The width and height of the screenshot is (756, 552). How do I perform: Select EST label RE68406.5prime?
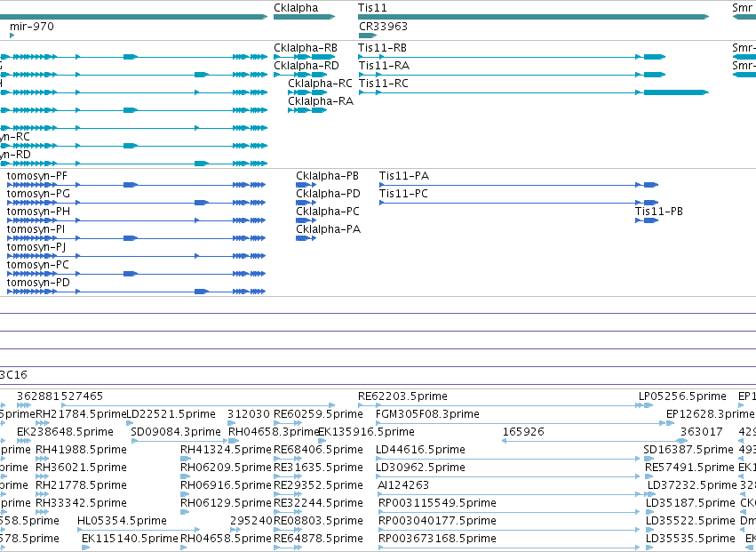pos(318,450)
